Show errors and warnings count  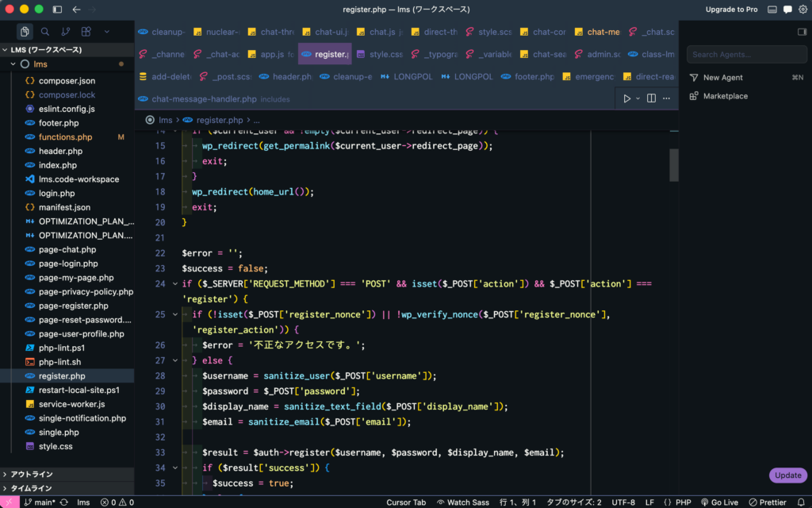coord(117,502)
